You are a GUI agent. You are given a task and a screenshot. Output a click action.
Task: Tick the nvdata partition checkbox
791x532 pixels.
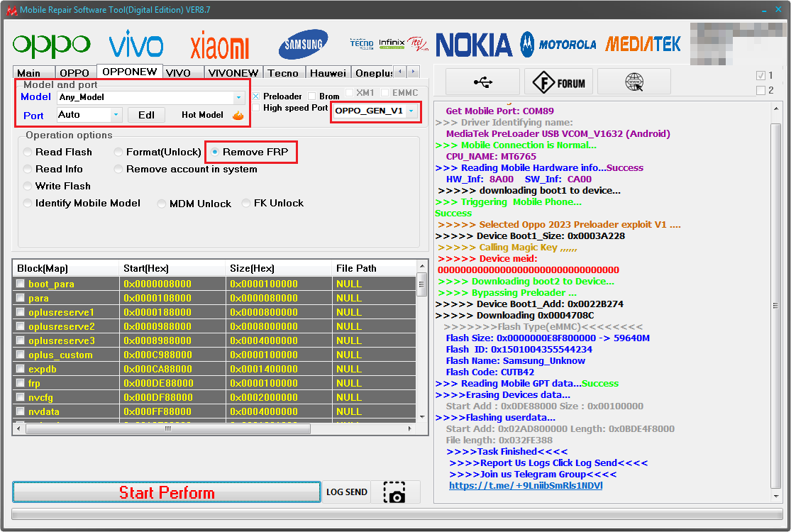click(x=20, y=411)
